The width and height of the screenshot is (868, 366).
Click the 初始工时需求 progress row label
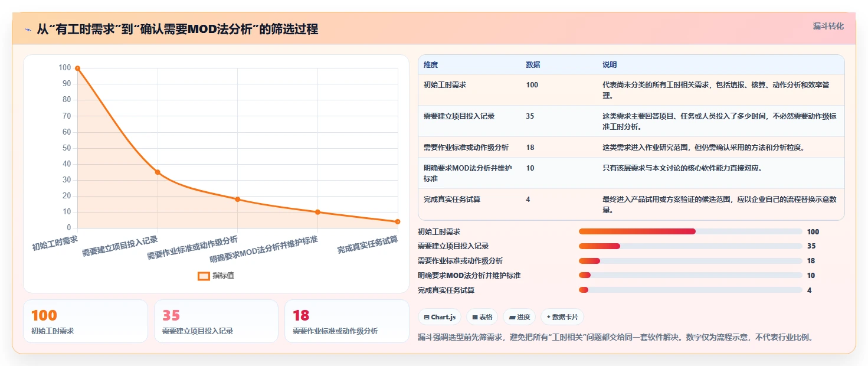pos(439,231)
